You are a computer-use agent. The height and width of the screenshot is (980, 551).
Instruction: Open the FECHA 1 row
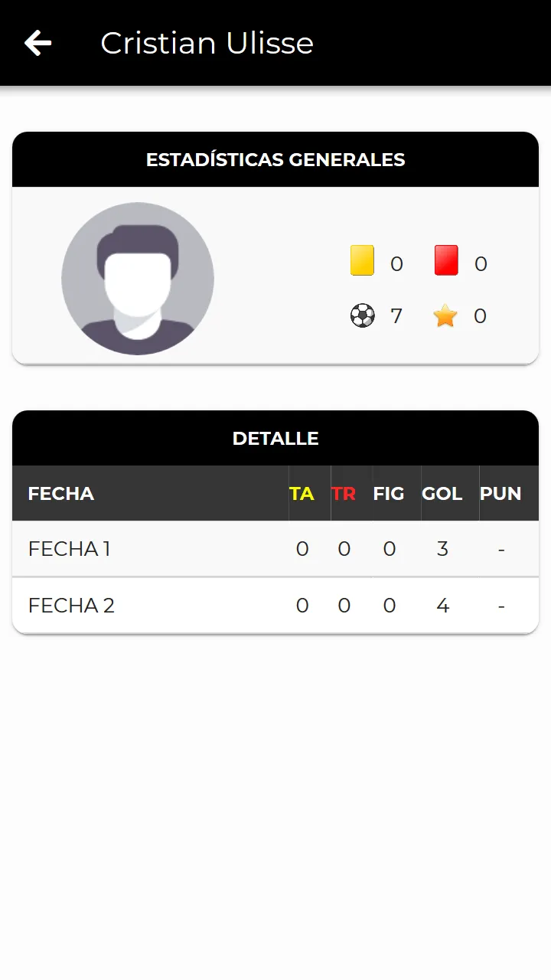coord(275,549)
